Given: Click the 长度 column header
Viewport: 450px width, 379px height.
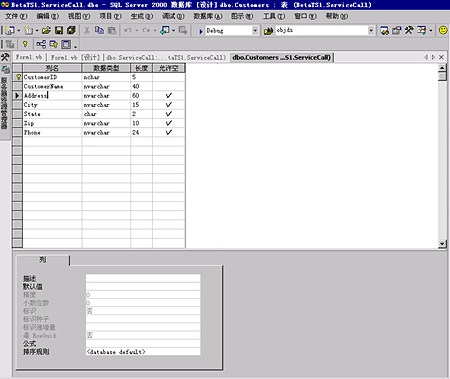Looking at the screenshot, I should coord(142,68).
